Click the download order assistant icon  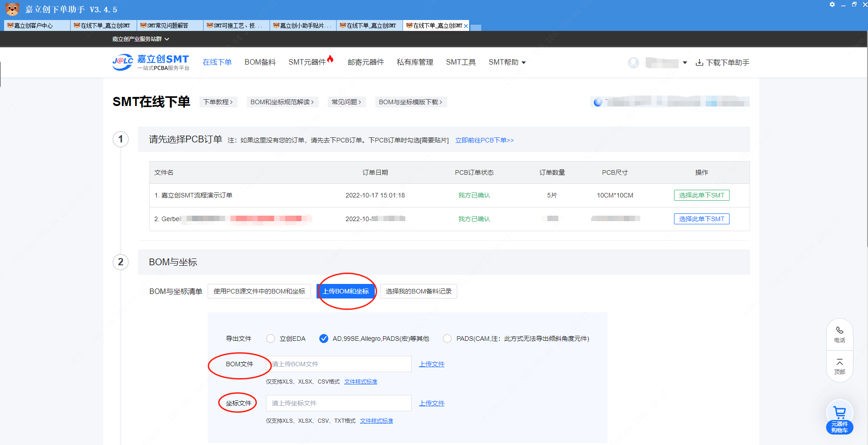(700, 62)
